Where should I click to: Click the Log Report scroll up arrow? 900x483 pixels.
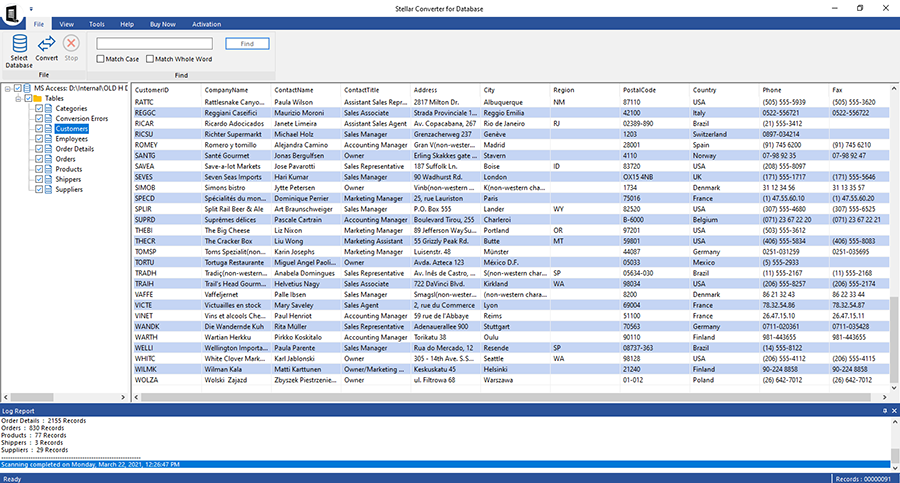tap(894, 422)
